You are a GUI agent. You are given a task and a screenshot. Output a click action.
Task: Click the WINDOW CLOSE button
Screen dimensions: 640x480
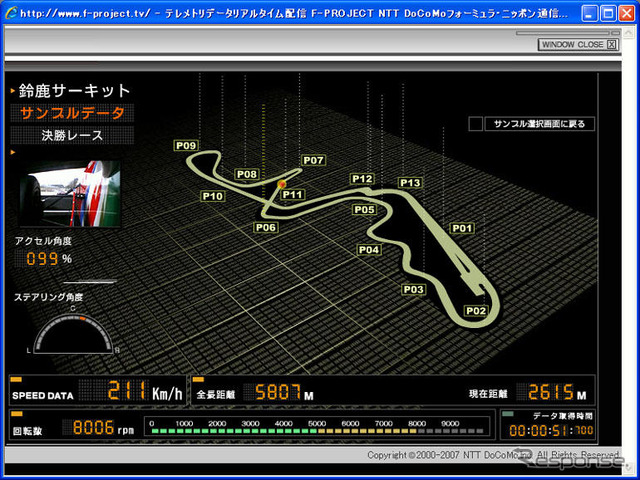pyautogui.click(x=578, y=44)
